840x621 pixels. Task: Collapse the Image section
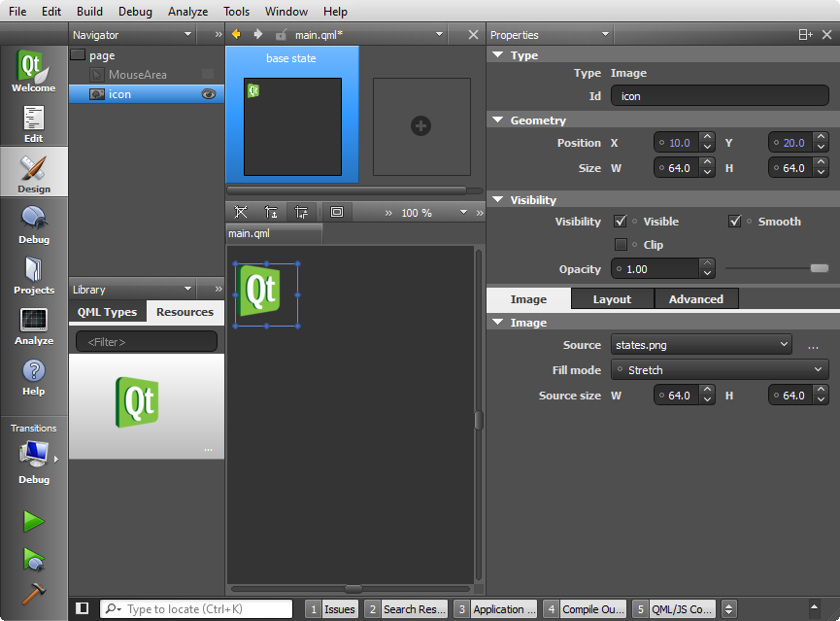(497, 323)
